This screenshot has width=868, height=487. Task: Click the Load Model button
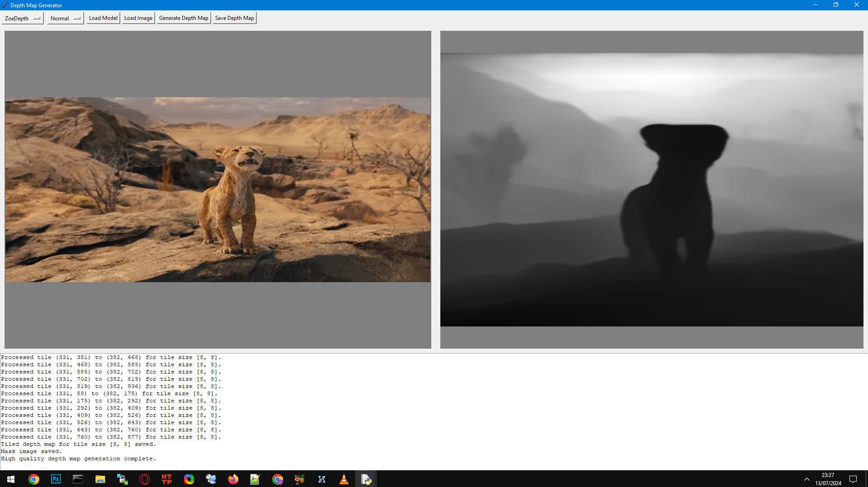coord(103,18)
